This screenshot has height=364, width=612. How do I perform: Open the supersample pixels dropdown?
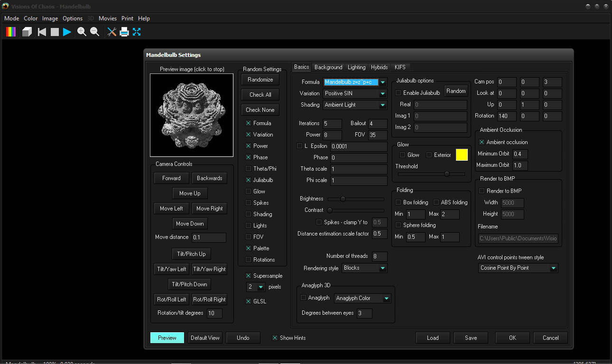pyautogui.click(x=256, y=287)
